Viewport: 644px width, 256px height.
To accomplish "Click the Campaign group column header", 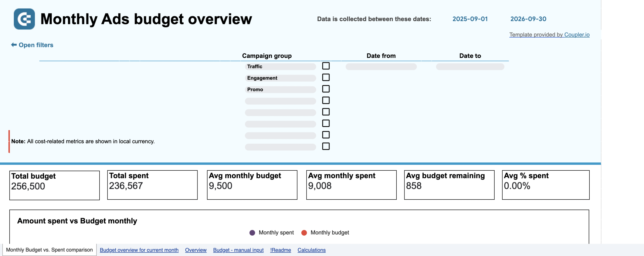I will point(267,56).
